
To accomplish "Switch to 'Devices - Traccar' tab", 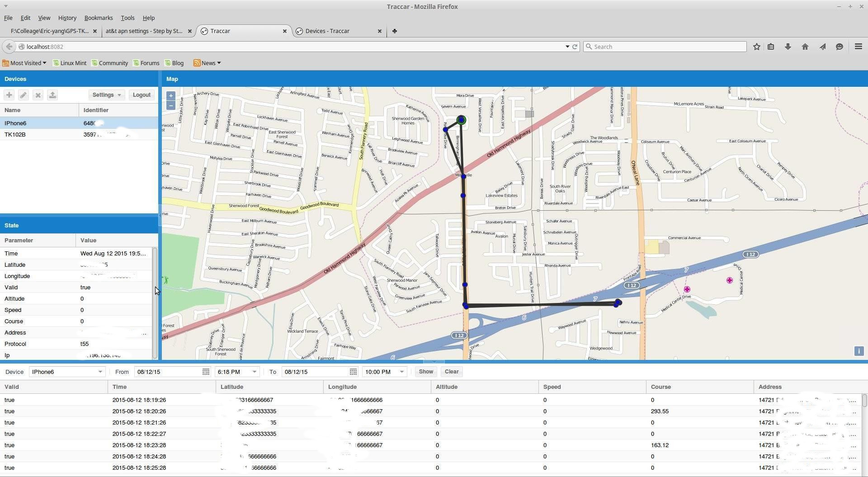I will pyautogui.click(x=339, y=31).
